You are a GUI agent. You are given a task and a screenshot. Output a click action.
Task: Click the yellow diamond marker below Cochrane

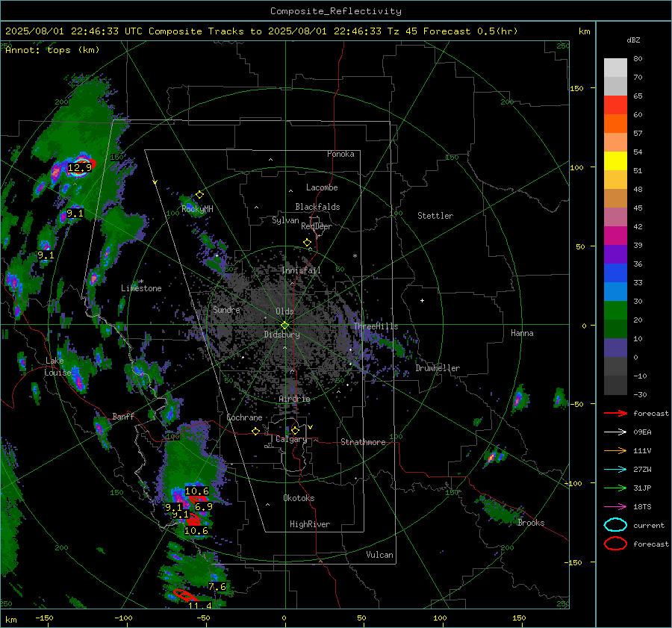(256, 431)
